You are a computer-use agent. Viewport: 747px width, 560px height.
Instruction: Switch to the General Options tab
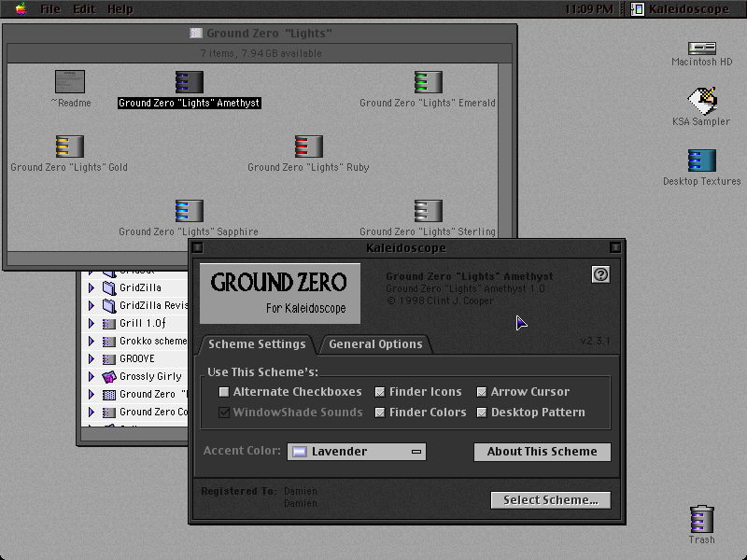pos(375,344)
